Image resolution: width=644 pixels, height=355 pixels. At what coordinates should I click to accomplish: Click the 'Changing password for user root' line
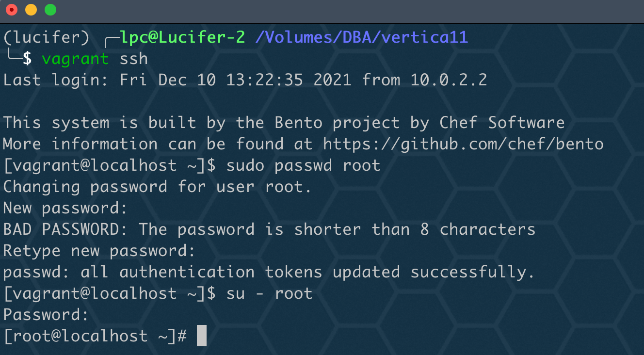pyautogui.click(x=158, y=187)
